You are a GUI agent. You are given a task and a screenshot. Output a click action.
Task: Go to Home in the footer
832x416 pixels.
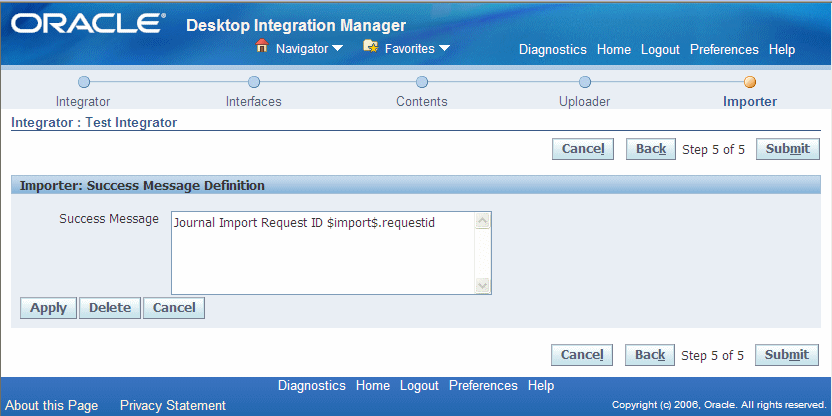[x=373, y=386]
